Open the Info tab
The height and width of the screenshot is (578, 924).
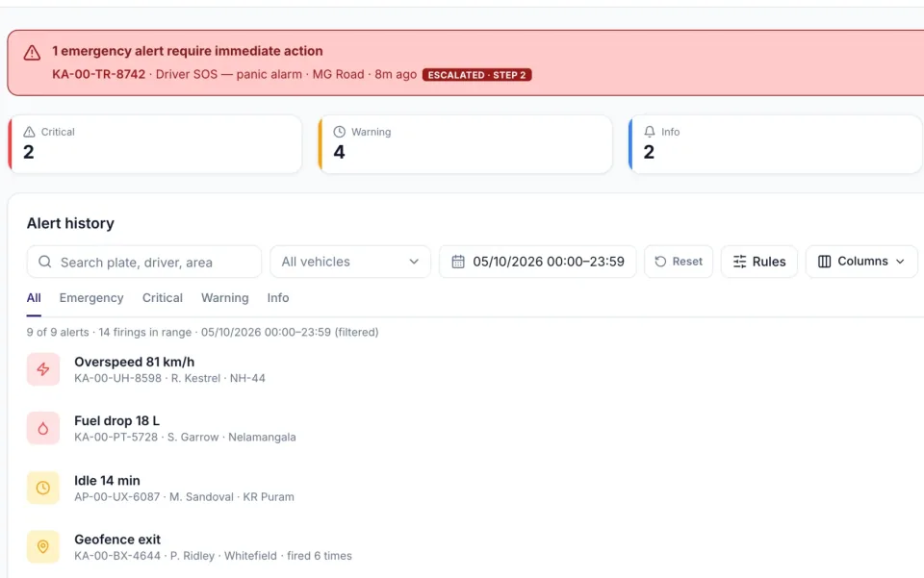[x=277, y=298]
